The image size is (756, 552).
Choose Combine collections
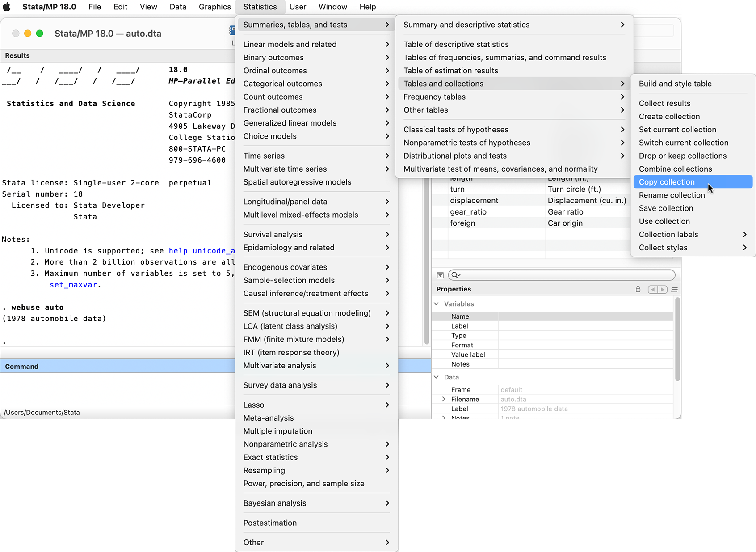pyautogui.click(x=693, y=169)
